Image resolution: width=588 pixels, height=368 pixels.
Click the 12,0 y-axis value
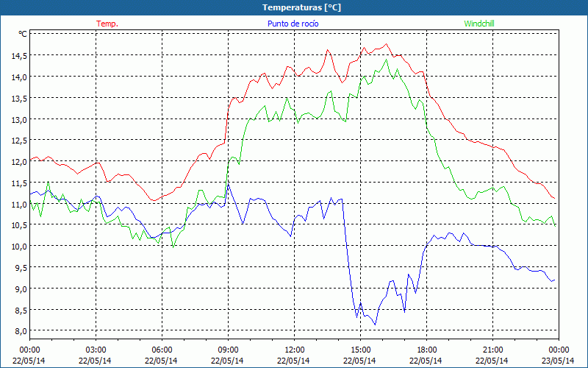pyautogui.click(x=19, y=161)
